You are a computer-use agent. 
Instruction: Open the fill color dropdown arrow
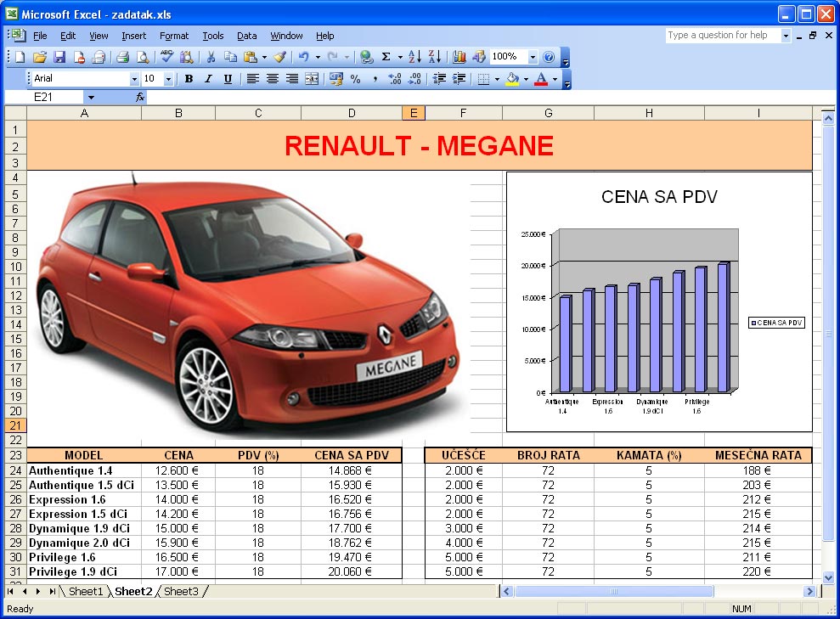(526, 79)
